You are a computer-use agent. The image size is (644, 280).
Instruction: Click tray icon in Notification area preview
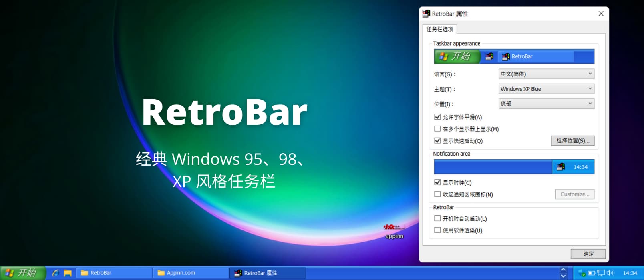coord(561,167)
